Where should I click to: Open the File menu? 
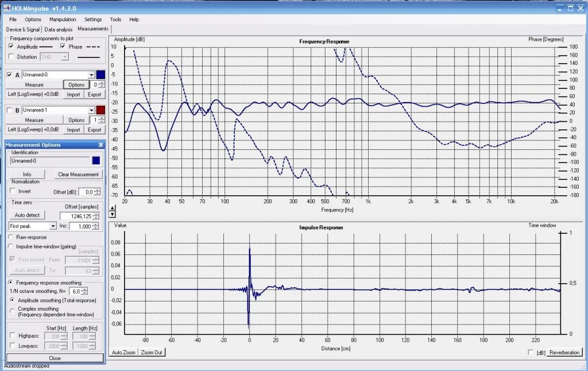point(13,20)
